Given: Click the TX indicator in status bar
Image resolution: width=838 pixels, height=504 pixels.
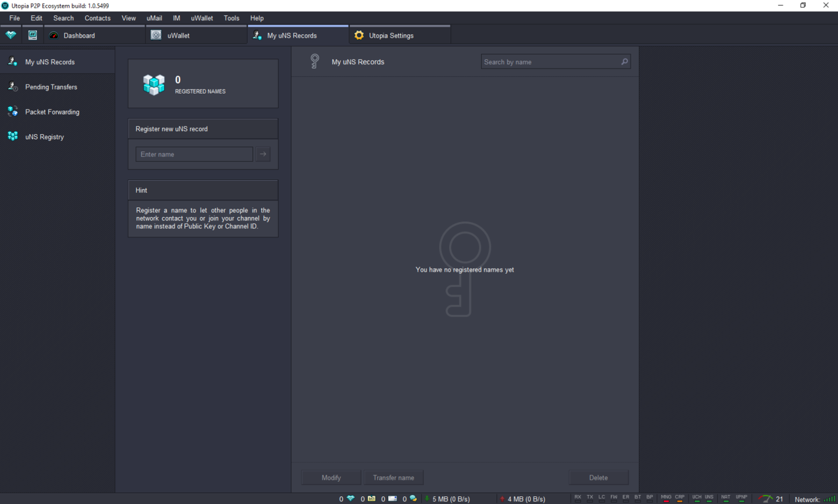Looking at the screenshot, I should click(590, 498).
